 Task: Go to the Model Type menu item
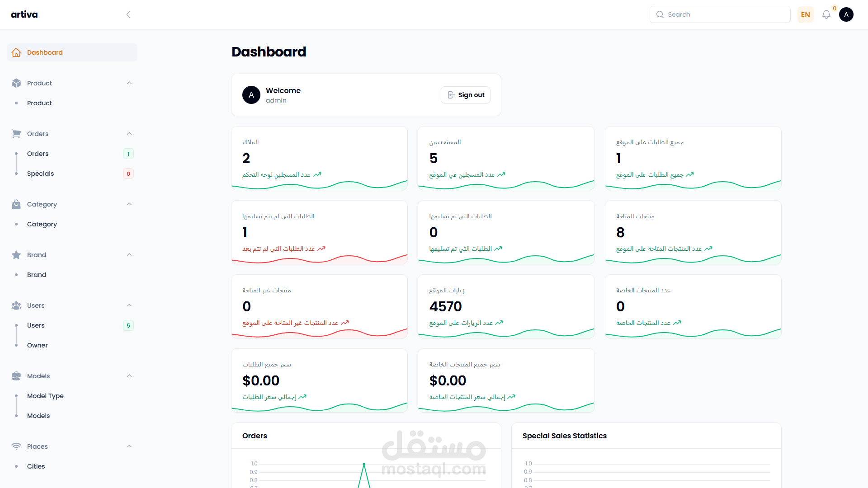click(45, 396)
